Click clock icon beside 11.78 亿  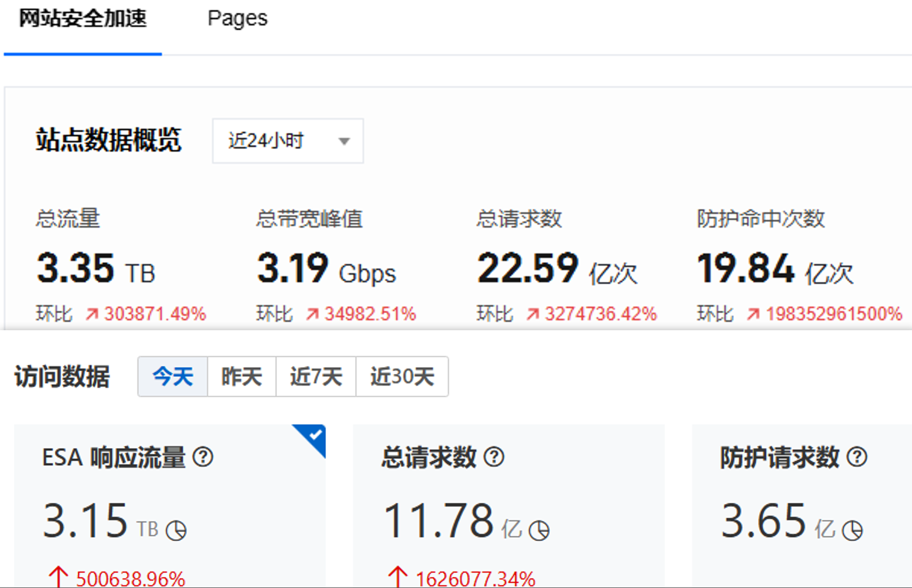click(539, 530)
